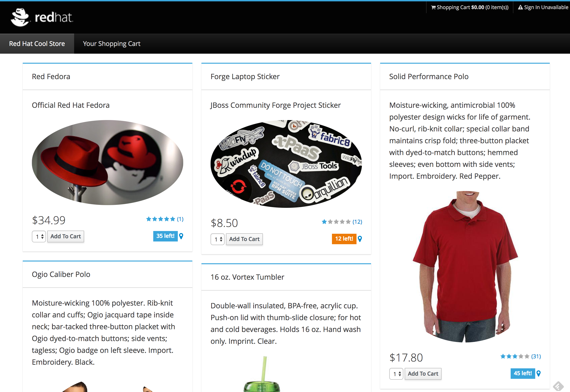The image size is (570, 392).
Task: Increment quantity stepper for Solid Performance Polo
Action: [399, 372]
